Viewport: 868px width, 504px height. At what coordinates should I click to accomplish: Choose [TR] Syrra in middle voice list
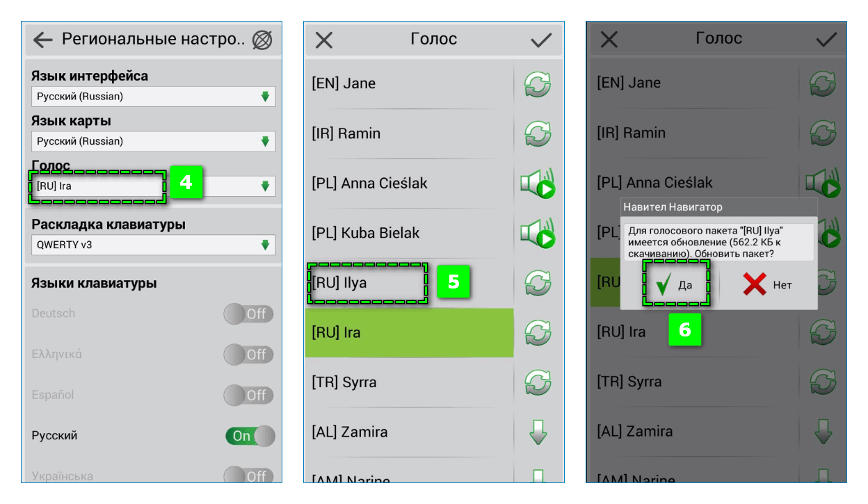(410, 382)
